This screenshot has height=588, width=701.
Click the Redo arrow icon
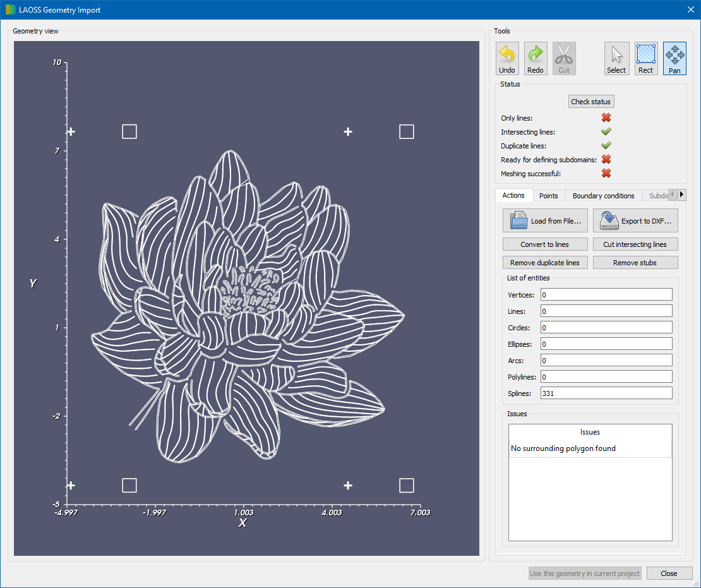coord(536,57)
